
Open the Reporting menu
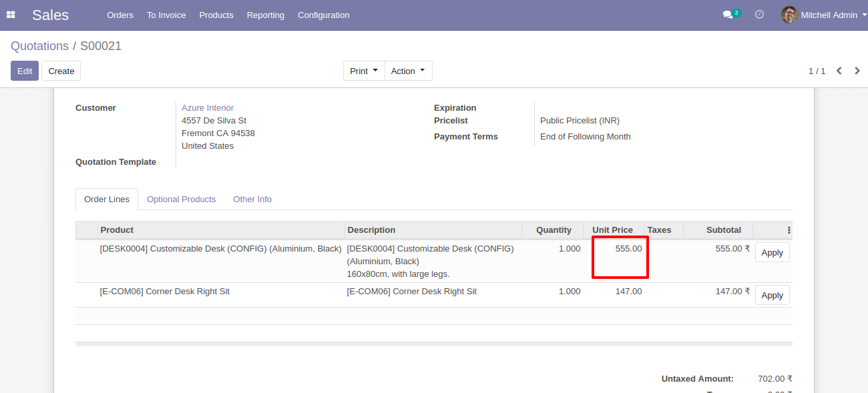pyautogui.click(x=265, y=15)
